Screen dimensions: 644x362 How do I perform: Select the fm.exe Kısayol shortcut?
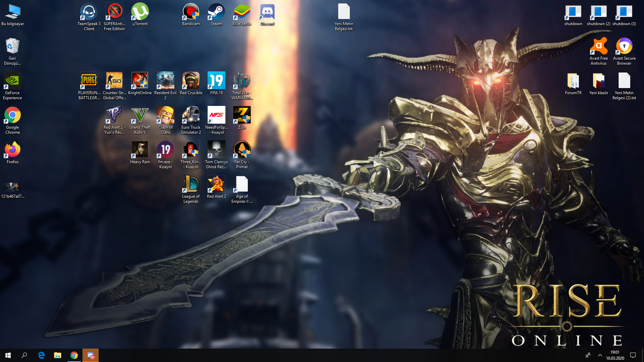[166, 155]
